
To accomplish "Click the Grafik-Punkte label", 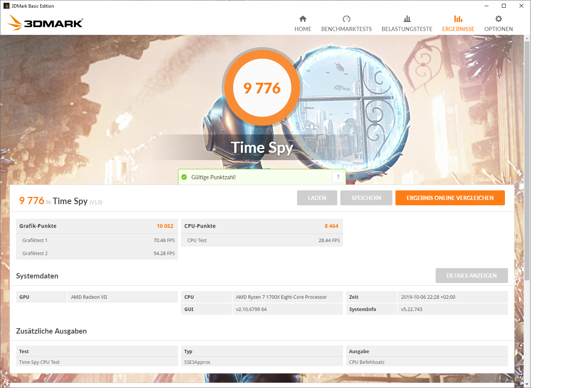I will (38, 226).
